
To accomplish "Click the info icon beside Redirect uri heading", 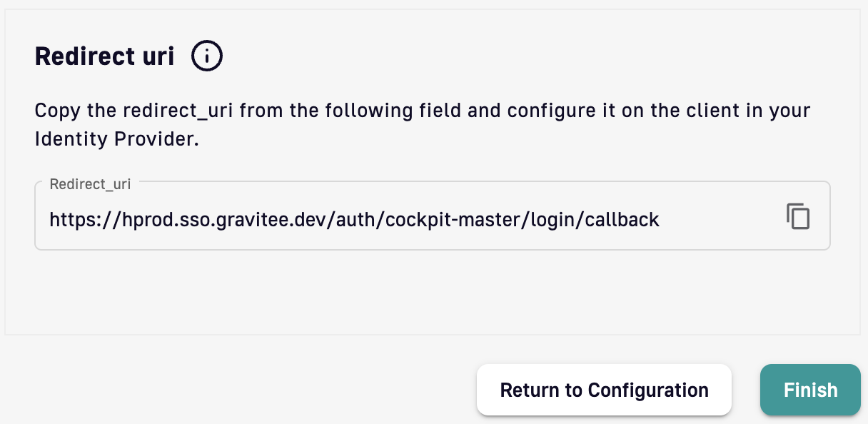I will tap(207, 56).
